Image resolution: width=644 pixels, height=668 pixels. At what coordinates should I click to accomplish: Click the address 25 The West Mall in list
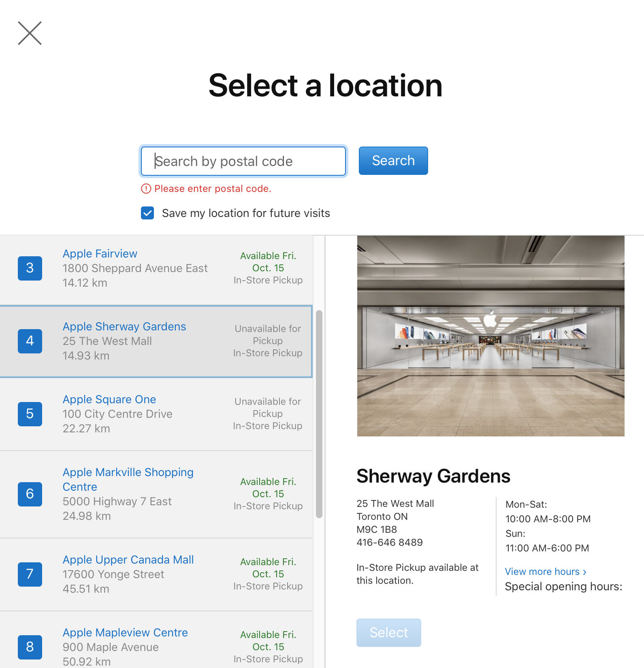click(x=107, y=341)
